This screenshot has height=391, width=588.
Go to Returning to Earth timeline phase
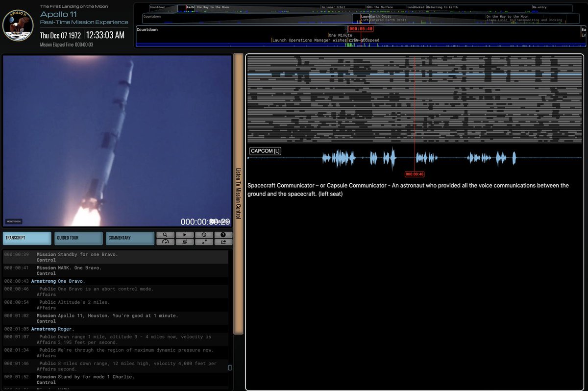(443, 7)
